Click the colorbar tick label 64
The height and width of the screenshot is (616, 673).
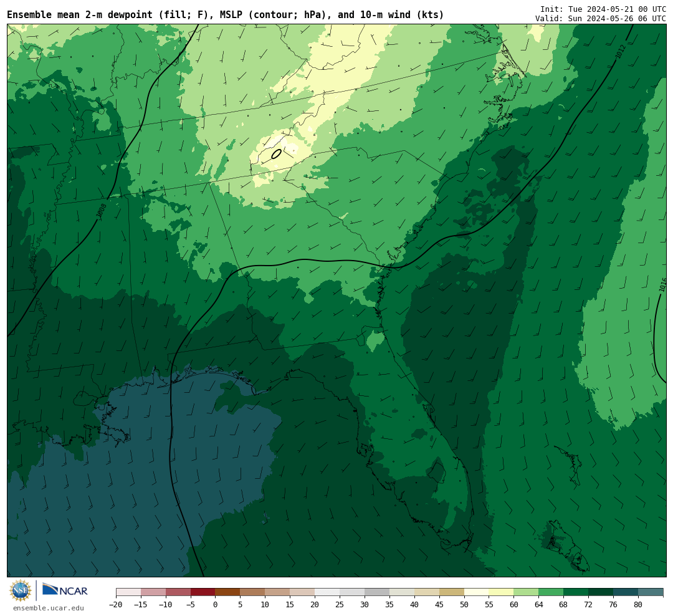click(538, 605)
